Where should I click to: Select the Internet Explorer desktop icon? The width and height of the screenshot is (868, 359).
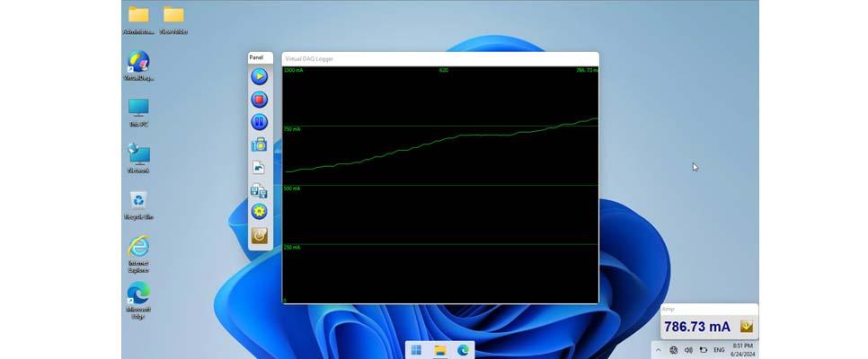click(138, 254)
